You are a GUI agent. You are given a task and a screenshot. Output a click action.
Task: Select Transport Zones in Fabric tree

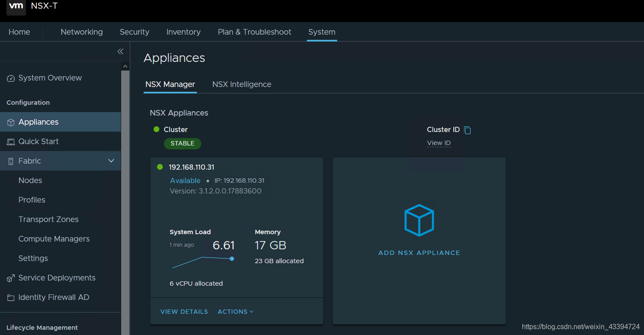click(48, 219)
